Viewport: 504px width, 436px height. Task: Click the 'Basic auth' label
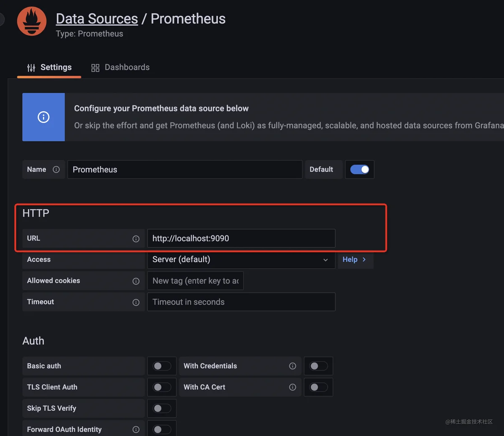pyautogui.click(x=44, y=366)
